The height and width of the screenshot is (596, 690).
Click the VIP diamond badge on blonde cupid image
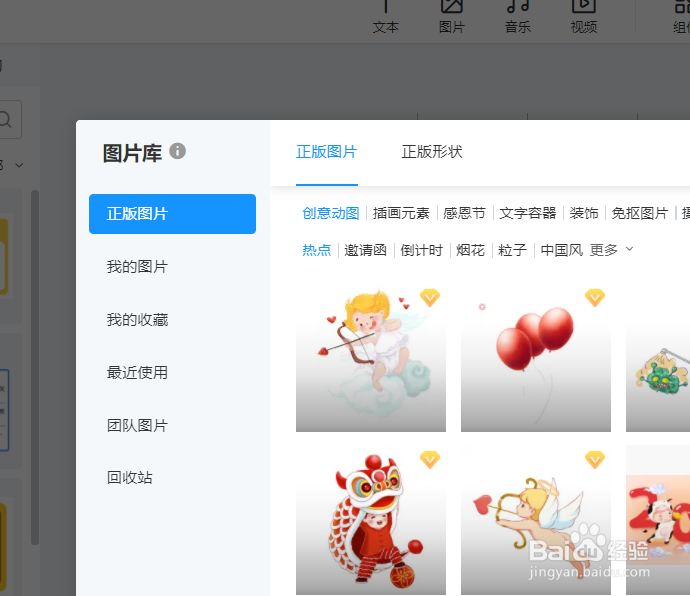(430, 298)
